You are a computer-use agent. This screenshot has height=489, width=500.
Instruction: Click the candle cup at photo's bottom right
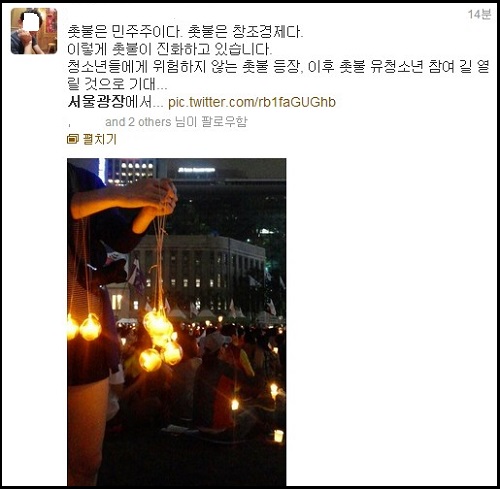[x=279, y=436]
